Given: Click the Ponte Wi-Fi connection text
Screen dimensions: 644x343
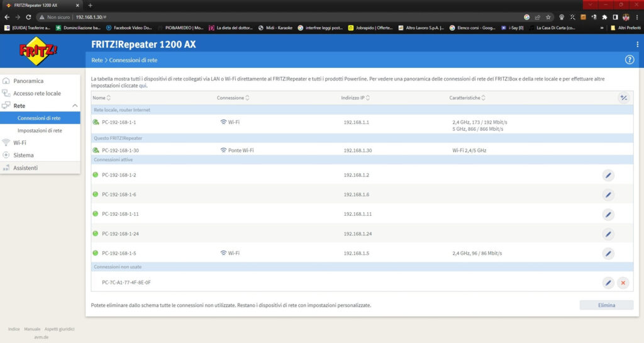Looking at the screenshot, I should (241, 150).
